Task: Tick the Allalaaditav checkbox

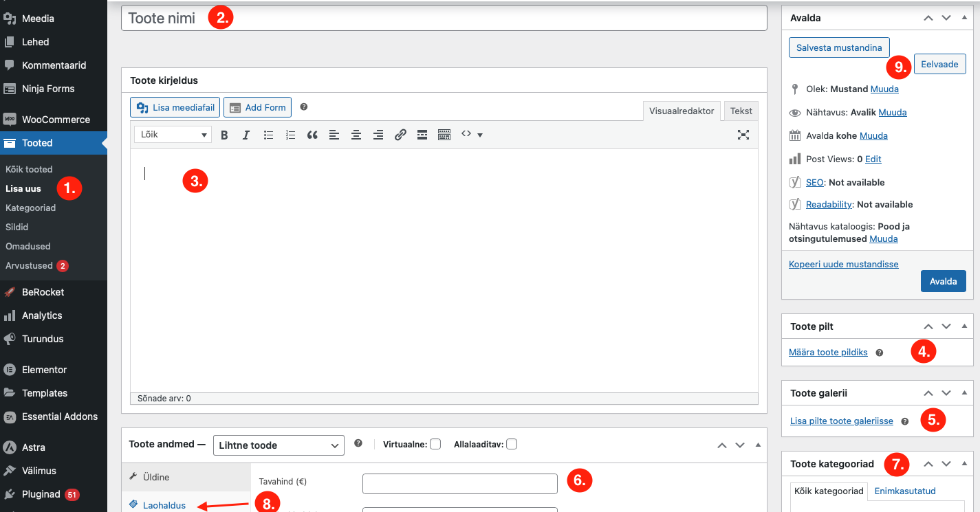Action: pos(512,444)
